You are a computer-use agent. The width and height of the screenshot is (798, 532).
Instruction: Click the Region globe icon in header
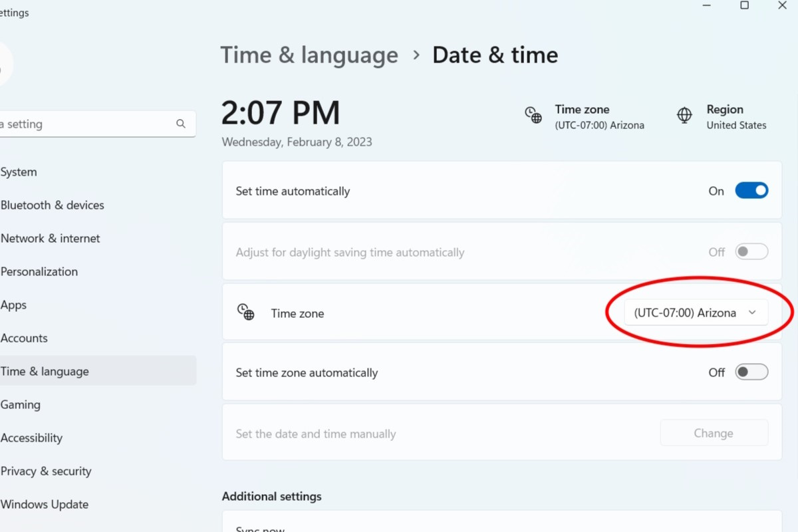684,115
